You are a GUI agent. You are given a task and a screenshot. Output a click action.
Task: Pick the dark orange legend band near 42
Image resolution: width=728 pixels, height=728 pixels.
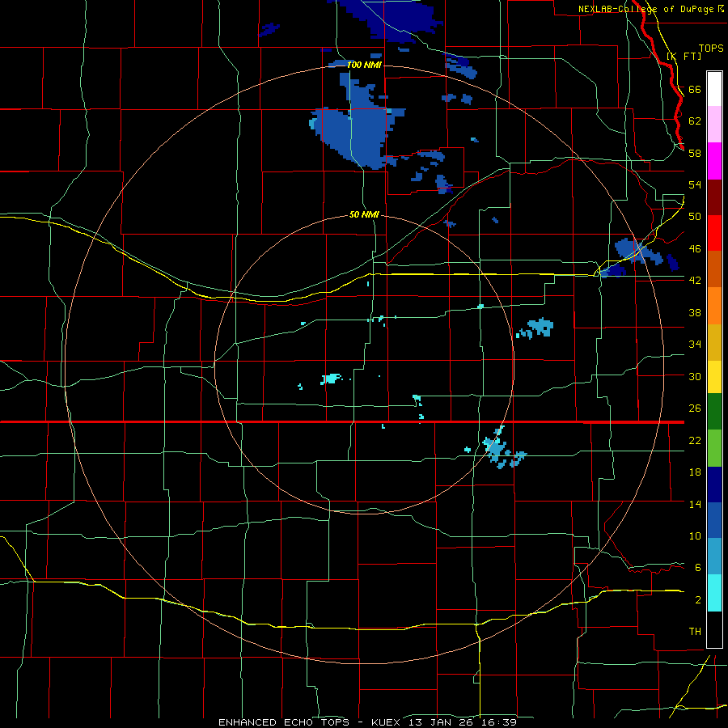714,269
